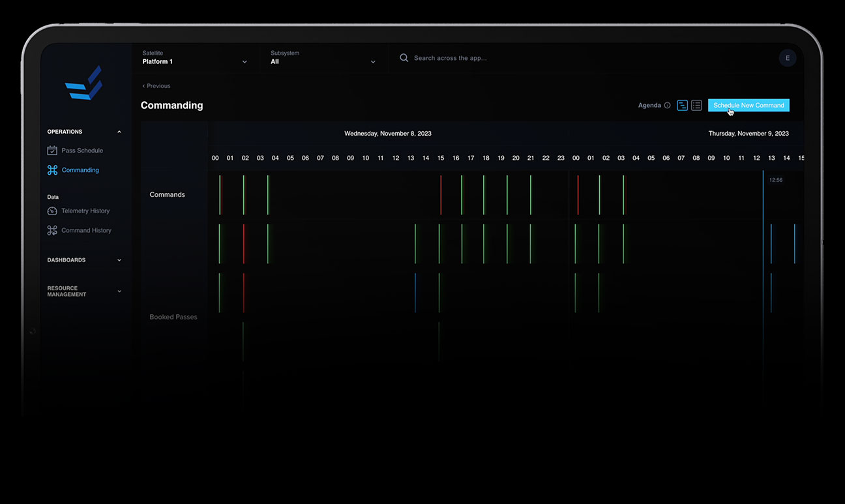
Task: Open the Subsystem All dropdown
Action: [323, 57]
